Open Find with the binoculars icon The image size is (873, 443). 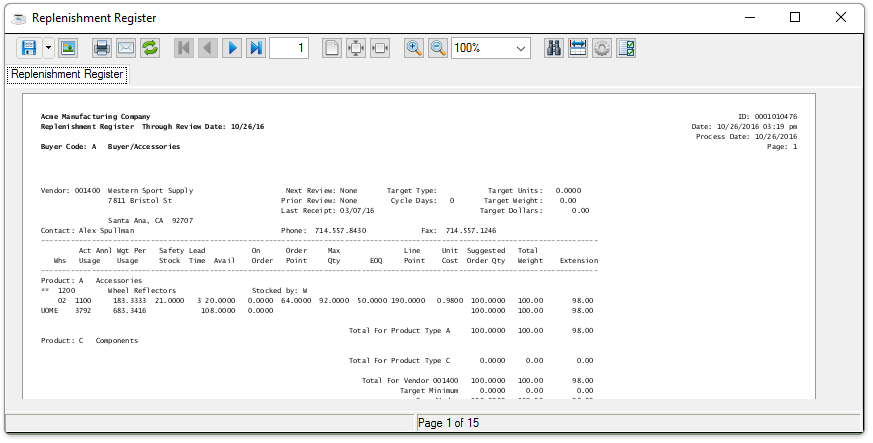[x=554, y=48]
